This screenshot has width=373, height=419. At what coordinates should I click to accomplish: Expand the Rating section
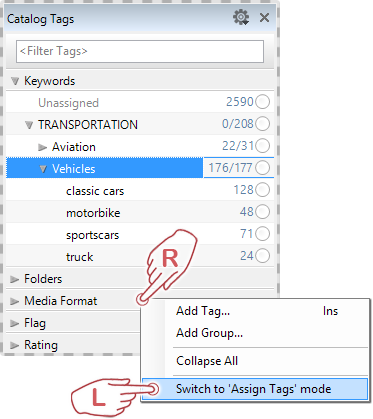point(15,345)
